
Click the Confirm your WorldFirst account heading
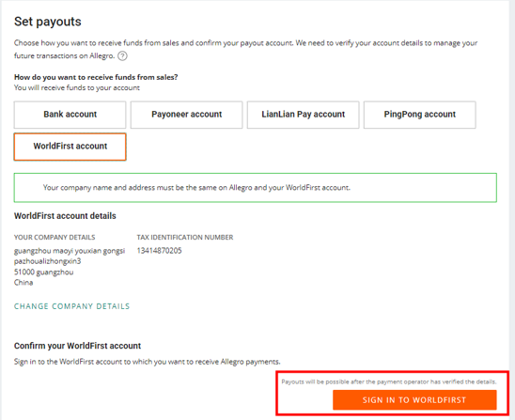pos(77,346)
